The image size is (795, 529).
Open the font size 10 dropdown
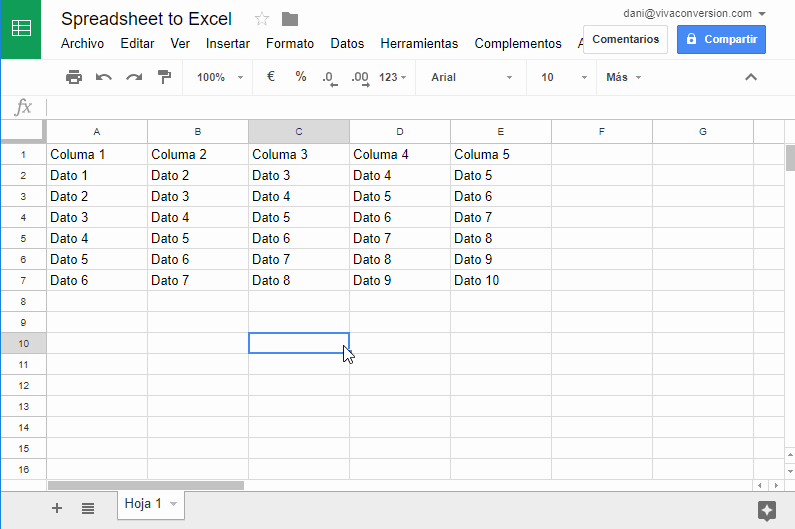point(560,77)
